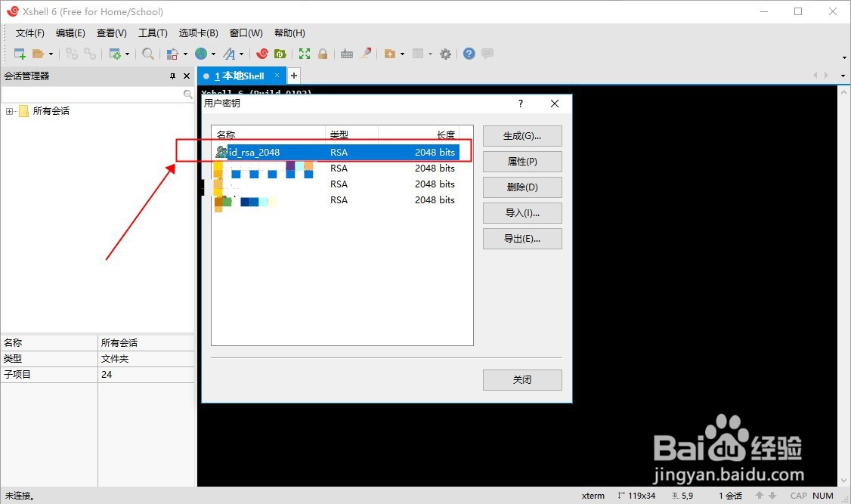This screenshot has height=504, width=851.
Task: Open the 查看(V) menu
Action: coord(112,33)
